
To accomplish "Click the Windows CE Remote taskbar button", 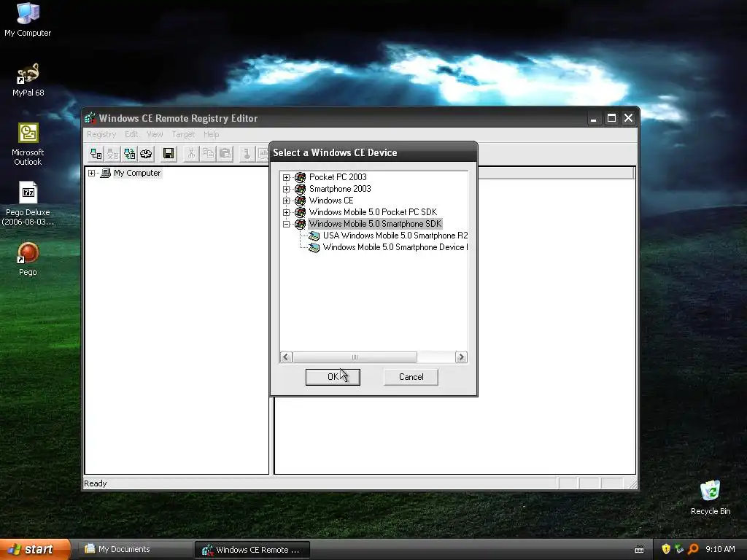I will [252, 550].
